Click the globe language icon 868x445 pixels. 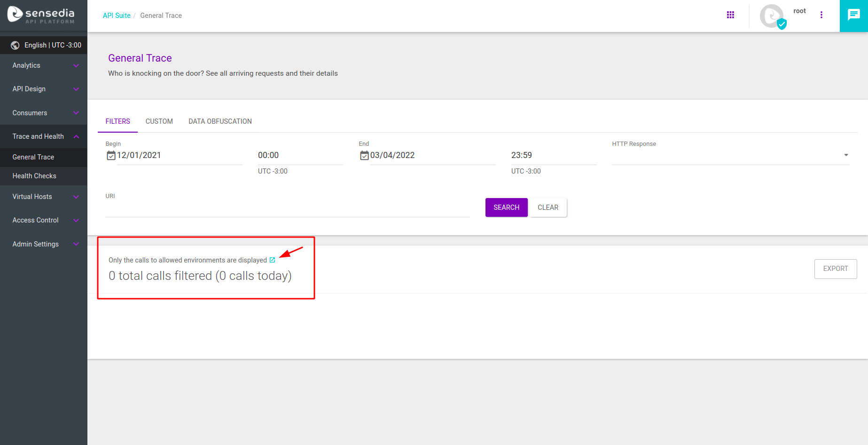click(x=15, y=45)
